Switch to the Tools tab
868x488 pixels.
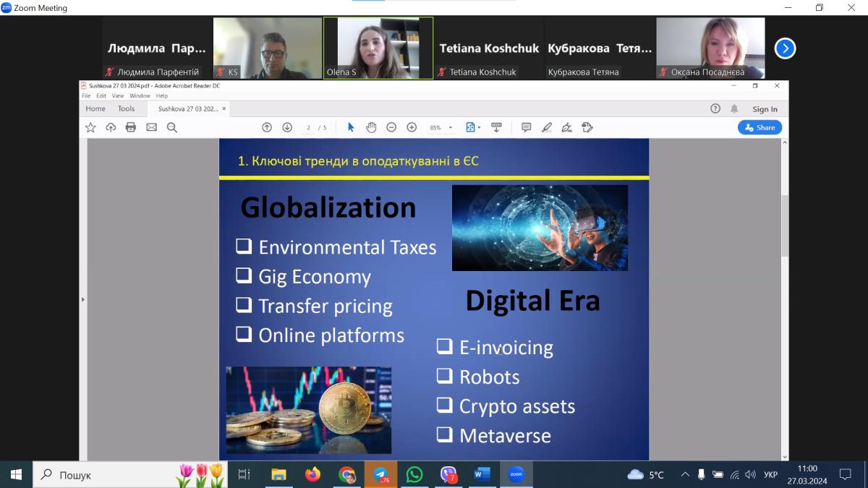point(126,108)
